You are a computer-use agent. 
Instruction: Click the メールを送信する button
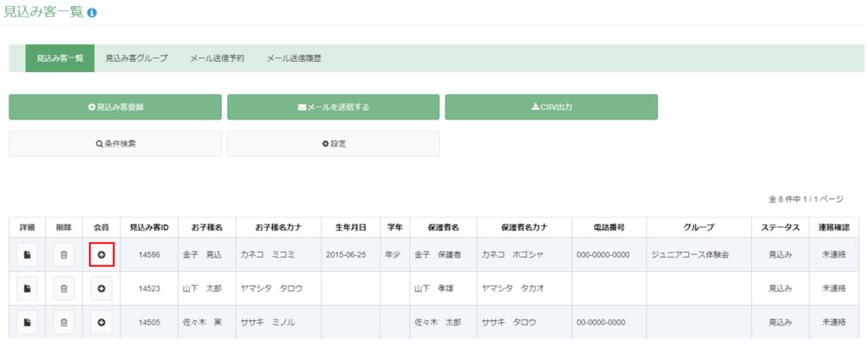point(333,107)
